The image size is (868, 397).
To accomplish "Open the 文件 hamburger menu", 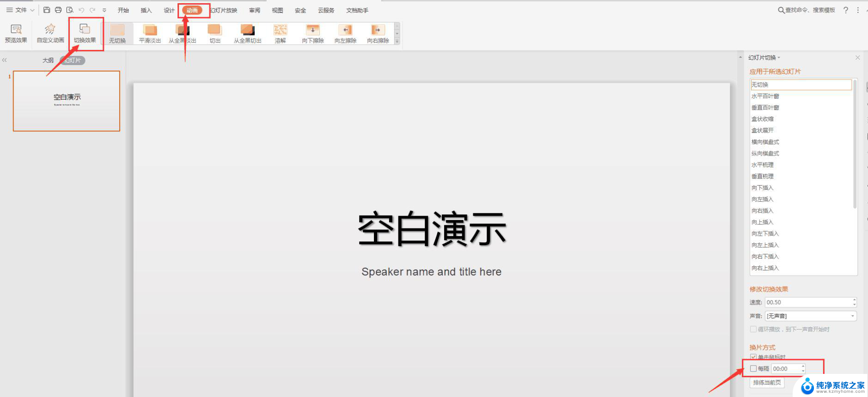I will click(16, 10).
